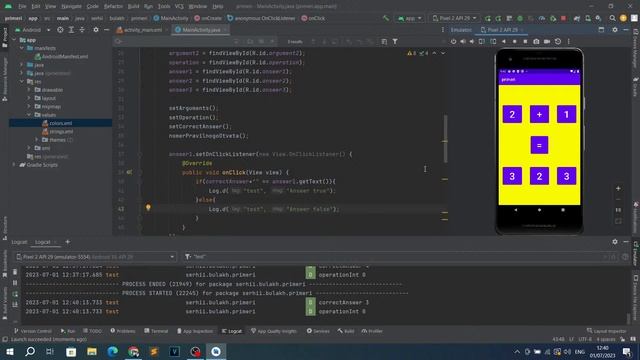
Task: Open Project panel gear options
Action: point(96,30)
